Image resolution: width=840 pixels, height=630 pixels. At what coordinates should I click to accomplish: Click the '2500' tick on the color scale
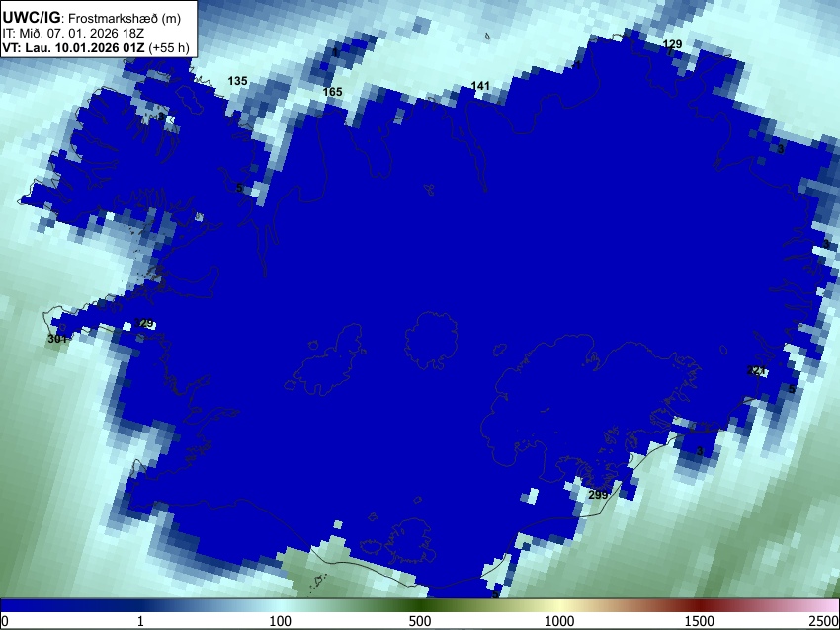pyautogui.click(x=825, y=621)
